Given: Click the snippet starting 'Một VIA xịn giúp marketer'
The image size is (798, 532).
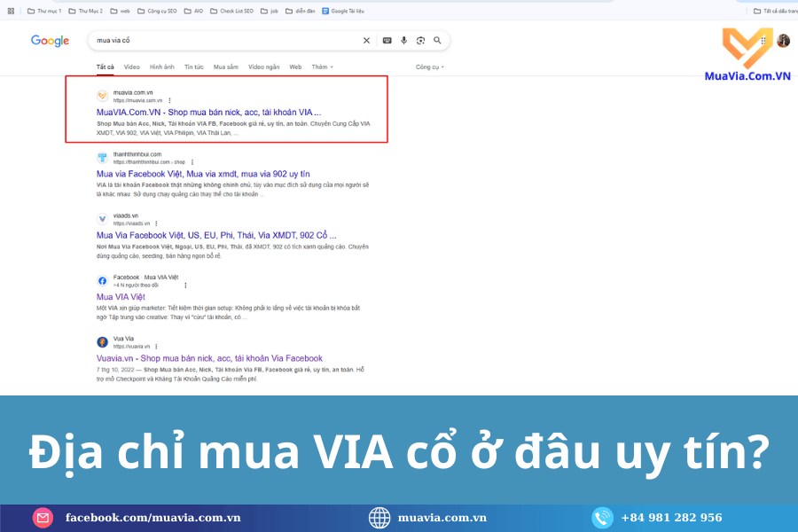Looking at the screenshot, I should pos(228,313).
